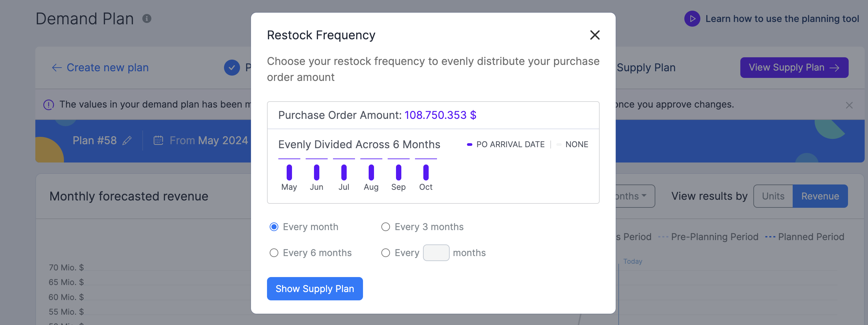
Task: Click the calendar icon next to From May 2024
Action: 158,140
